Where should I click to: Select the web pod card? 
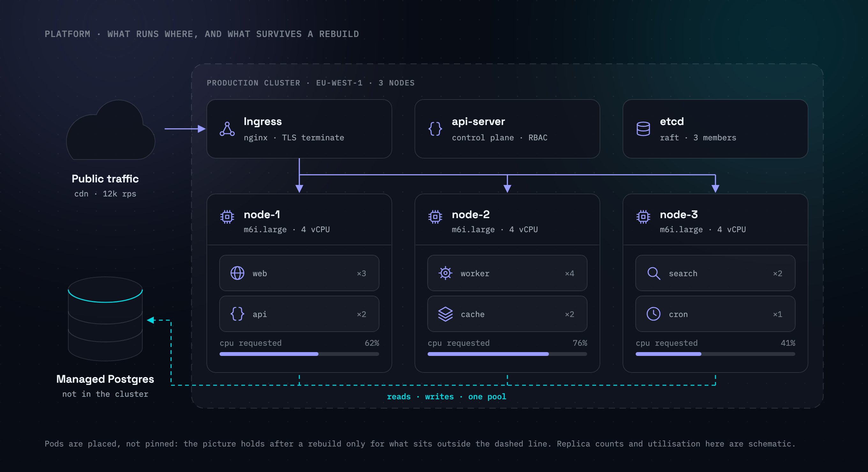click(x=299, y=273)
